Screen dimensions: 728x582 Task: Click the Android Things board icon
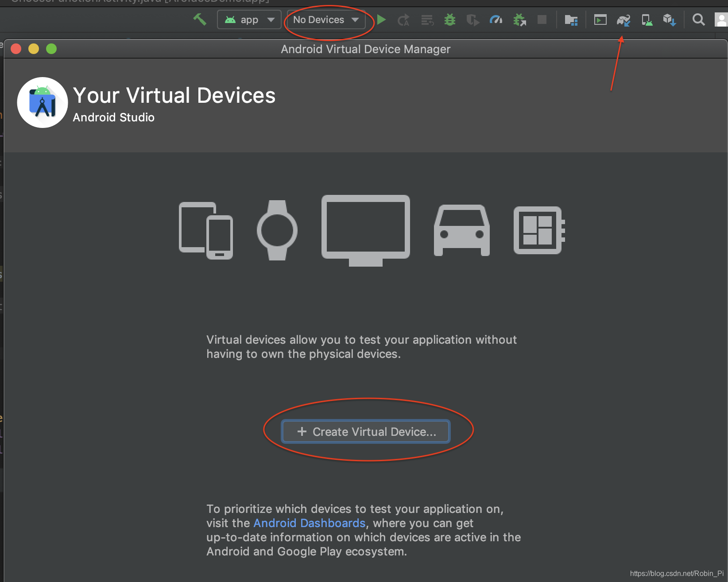[539, 230]
